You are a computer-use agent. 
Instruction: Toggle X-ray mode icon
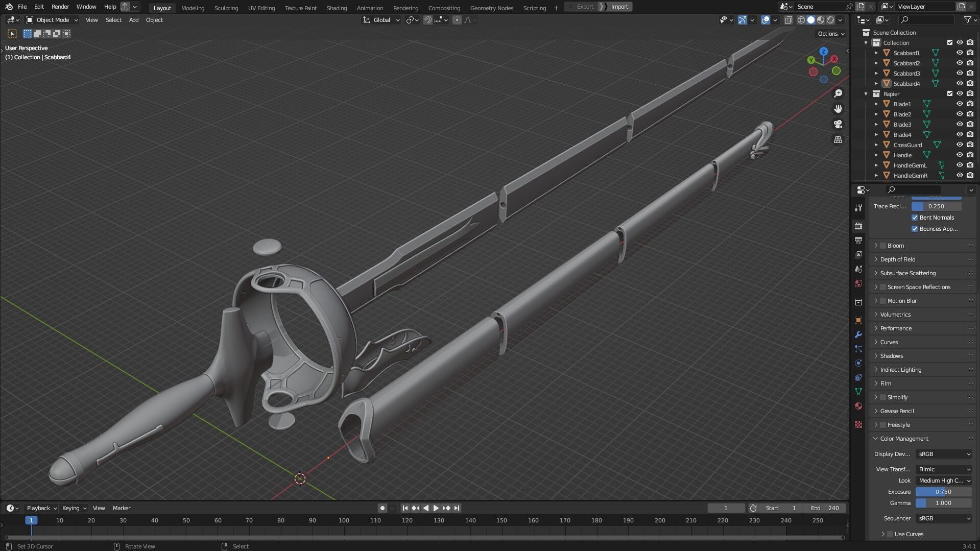tap(788, 20)
